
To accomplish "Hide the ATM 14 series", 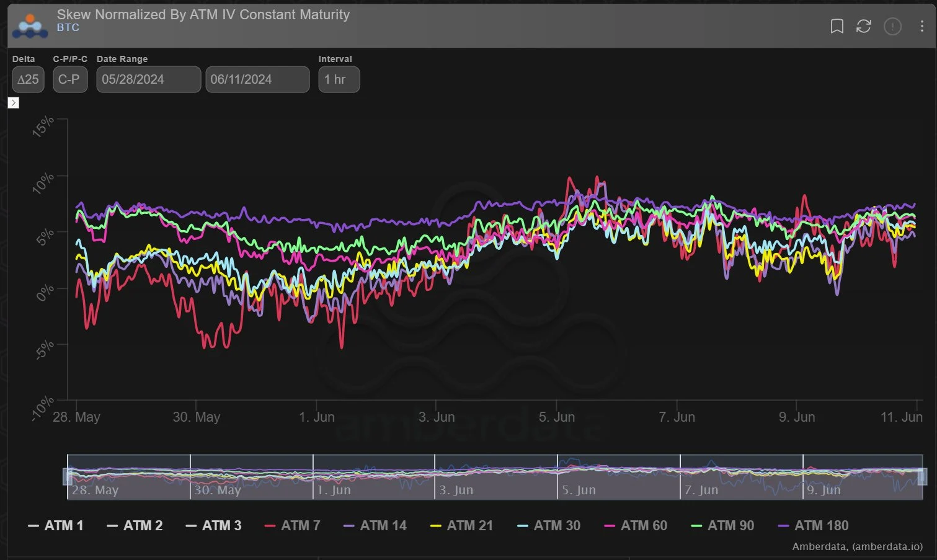I will [375, 525].
